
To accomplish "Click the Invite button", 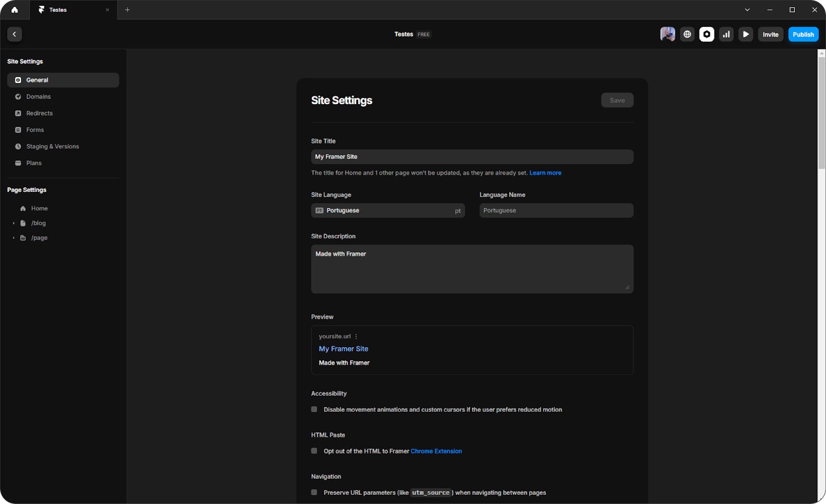I will pyautogui.click(x=771, y=34).
